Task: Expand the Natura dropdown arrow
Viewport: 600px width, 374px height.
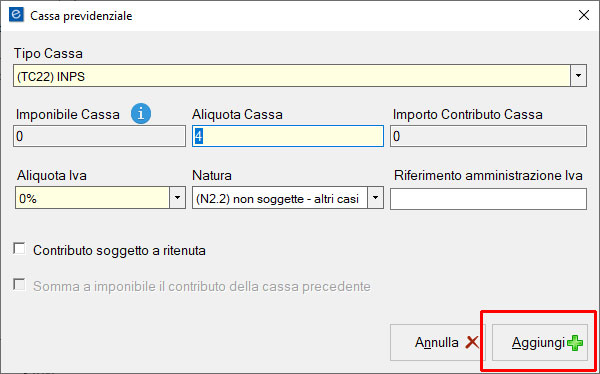Action: coord(375,198)
